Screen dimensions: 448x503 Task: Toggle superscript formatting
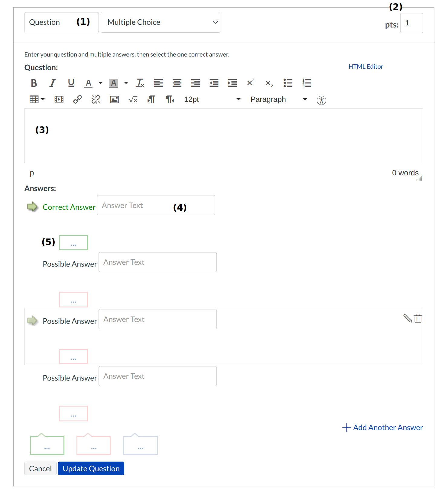(250, 83)
